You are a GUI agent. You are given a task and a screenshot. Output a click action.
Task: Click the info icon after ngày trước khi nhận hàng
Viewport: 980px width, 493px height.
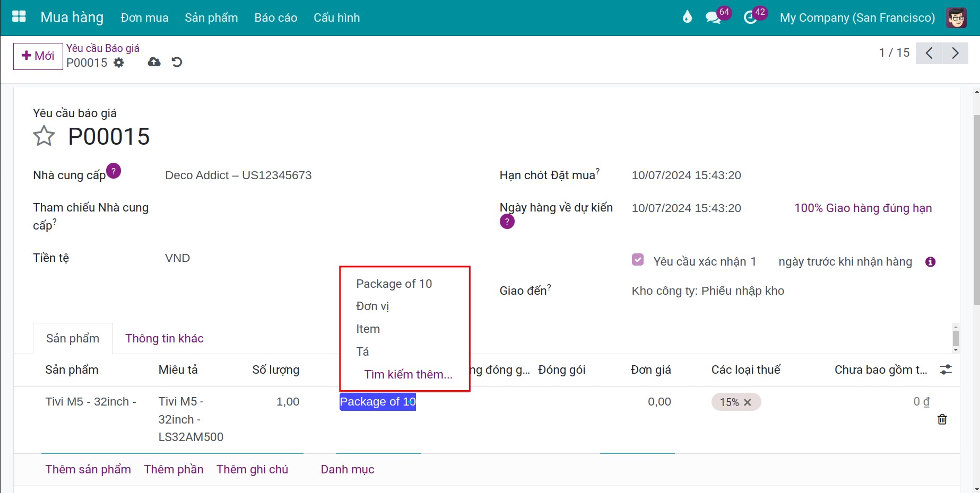click(x=930, y=262)
